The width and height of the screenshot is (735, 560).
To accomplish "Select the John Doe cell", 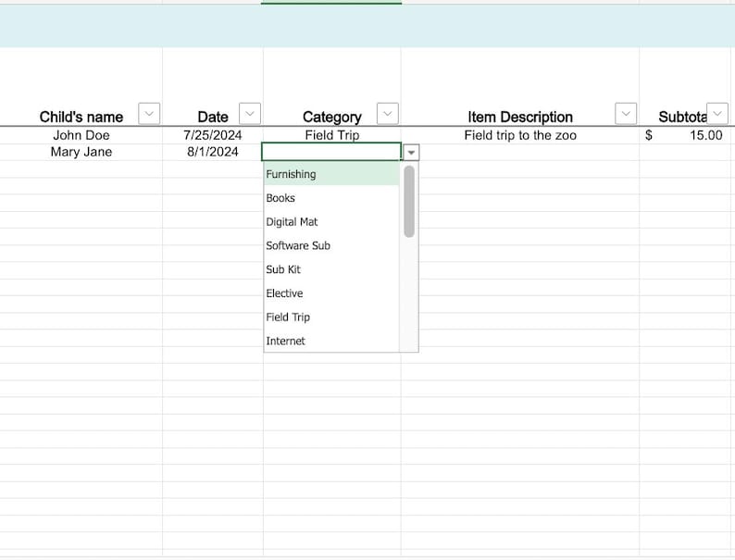I will click(x=81, y=135).
